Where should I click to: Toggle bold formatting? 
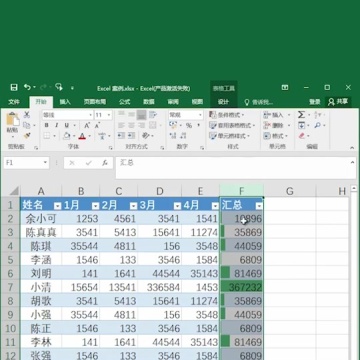(47, 125)
